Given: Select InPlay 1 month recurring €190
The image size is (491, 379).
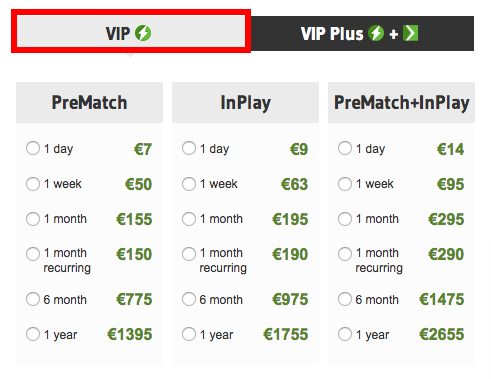Looking at the screenshot, I should [x=189, y=254].
